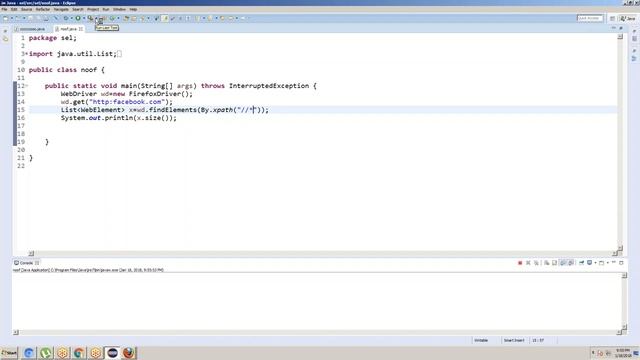
Task: Toggle the highlighted editor toolbar button
Action: coord(165,18)
